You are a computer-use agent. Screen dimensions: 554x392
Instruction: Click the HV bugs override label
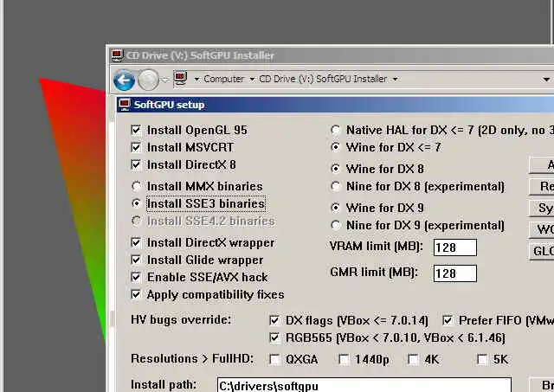181,319
